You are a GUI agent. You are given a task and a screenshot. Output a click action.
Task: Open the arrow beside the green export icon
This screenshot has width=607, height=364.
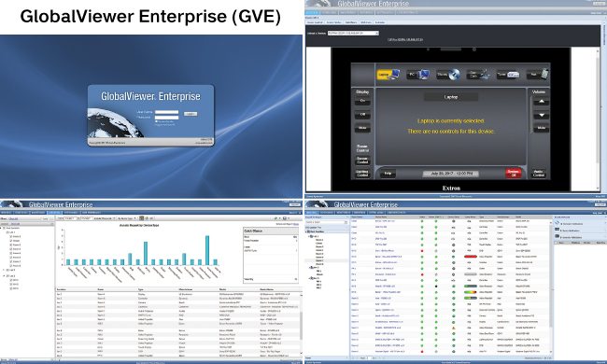coord(280,218)
